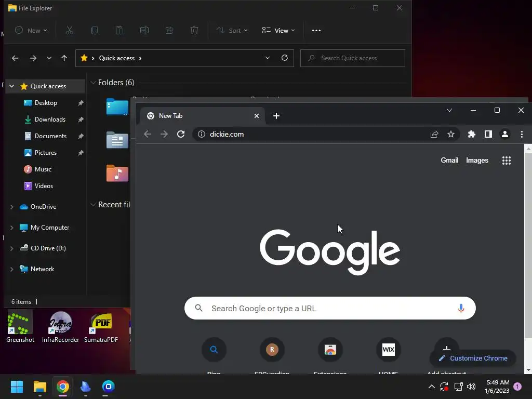Viewport: 532px width, 399px height.
Task: Click the Search Google or type a URL box
Action: point(330,308)
